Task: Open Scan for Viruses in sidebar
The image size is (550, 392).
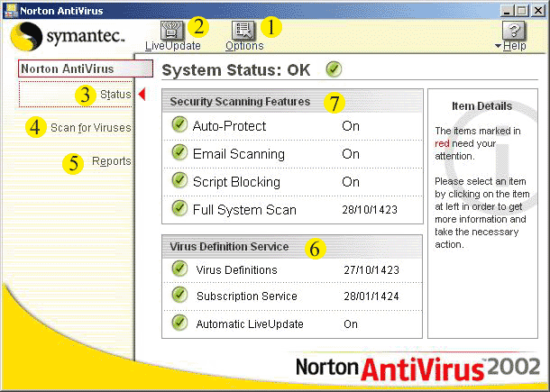Action: [91, 128]
